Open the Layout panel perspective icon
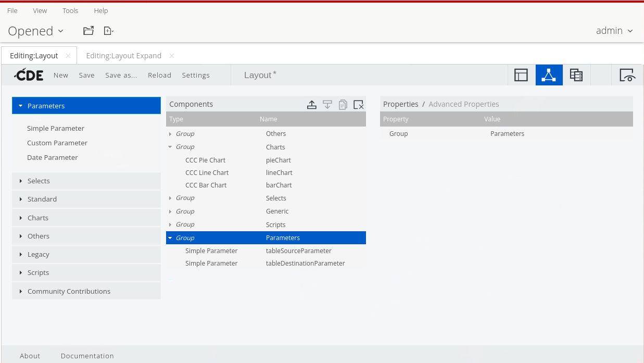 click(x=521, y=75)
